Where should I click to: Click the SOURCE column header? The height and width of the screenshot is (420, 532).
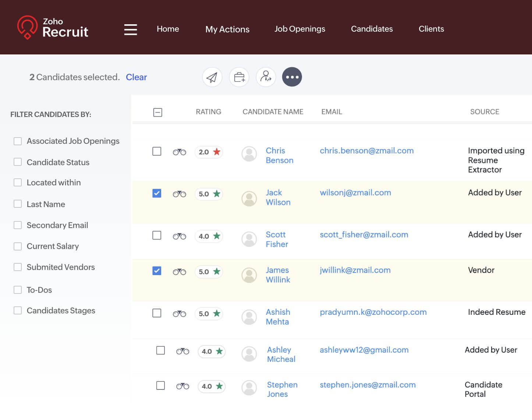[485, 112]
